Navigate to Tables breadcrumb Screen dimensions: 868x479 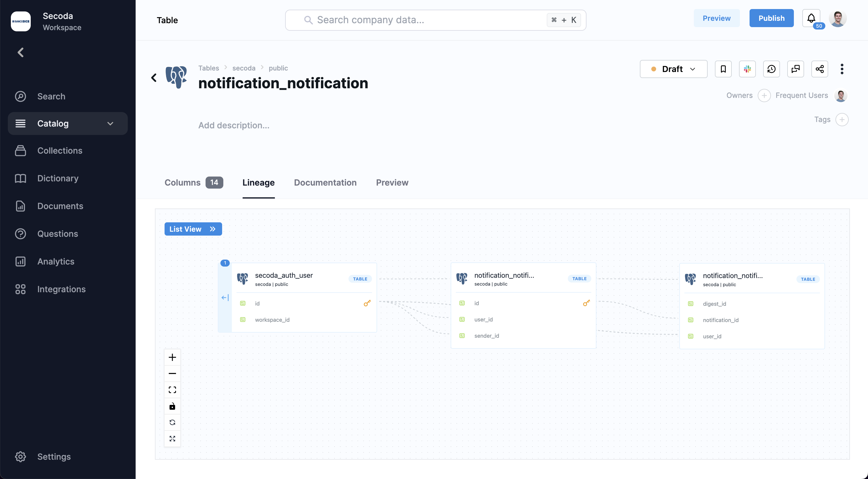(209, 68)
